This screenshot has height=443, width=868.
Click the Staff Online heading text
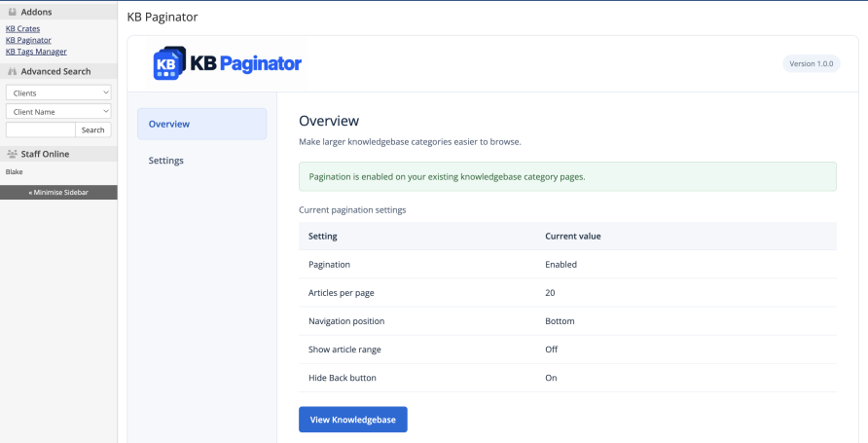point(45,154)
